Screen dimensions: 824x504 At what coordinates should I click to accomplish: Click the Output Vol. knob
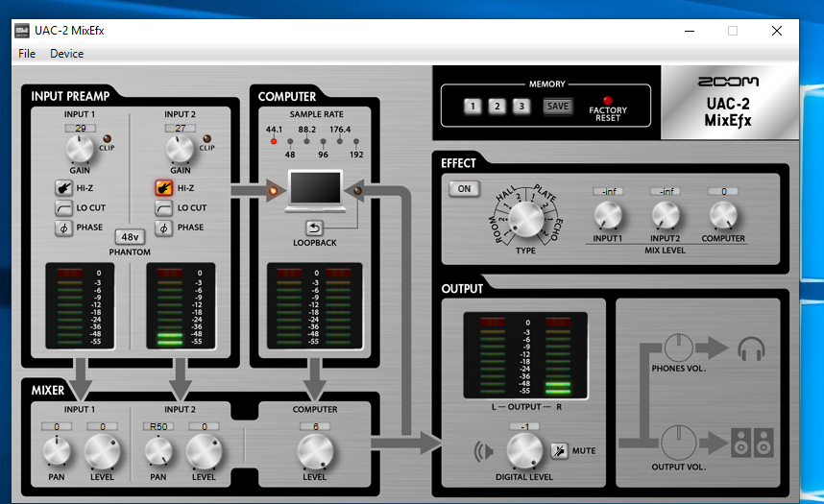click(678, 443)
